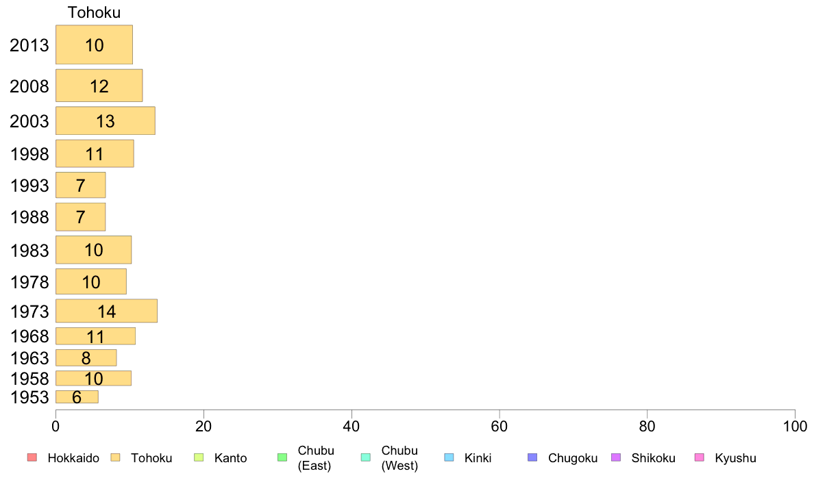Click the 2008 year axis label

click(x=29, y=86)
